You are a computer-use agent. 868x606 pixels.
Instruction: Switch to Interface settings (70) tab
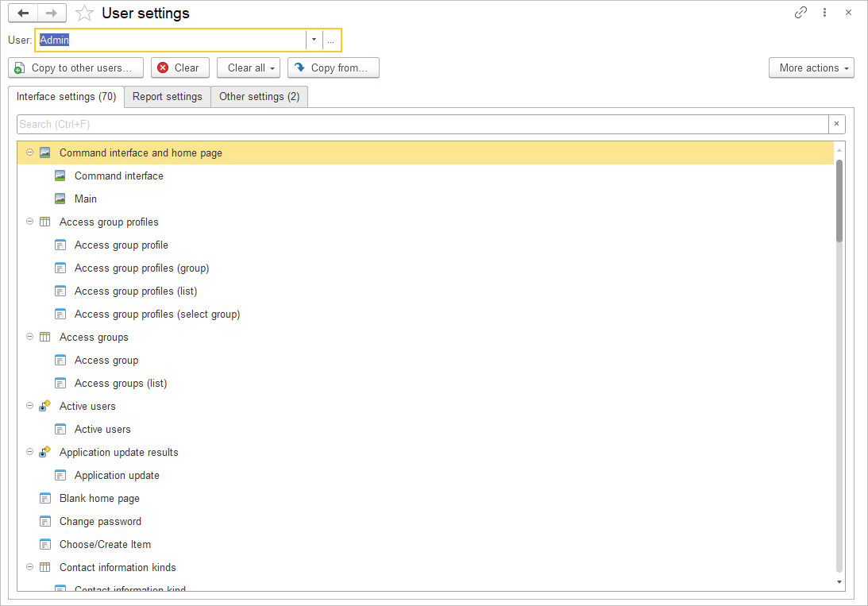[x=66, y=97]
